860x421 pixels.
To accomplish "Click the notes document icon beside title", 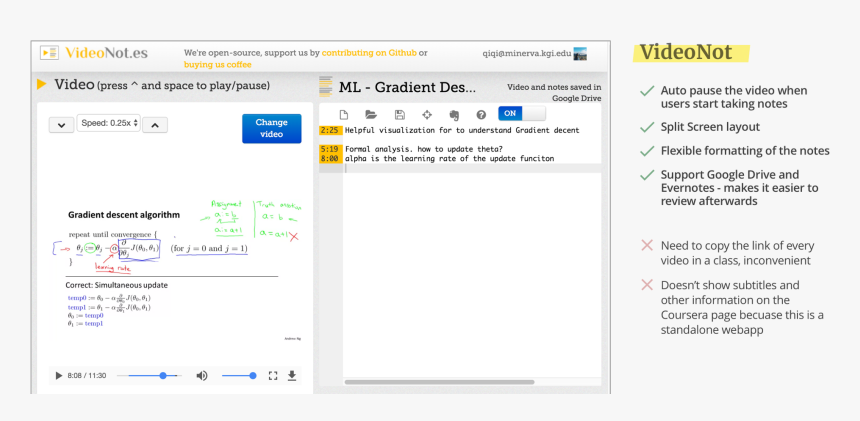I will [x=326, y=86].
